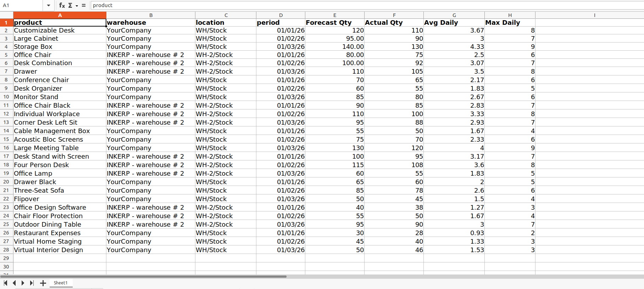Go to the first sheet with the navigation arrow
The width and height of the screenshot is (644, 289).
[x=5, y=283]
